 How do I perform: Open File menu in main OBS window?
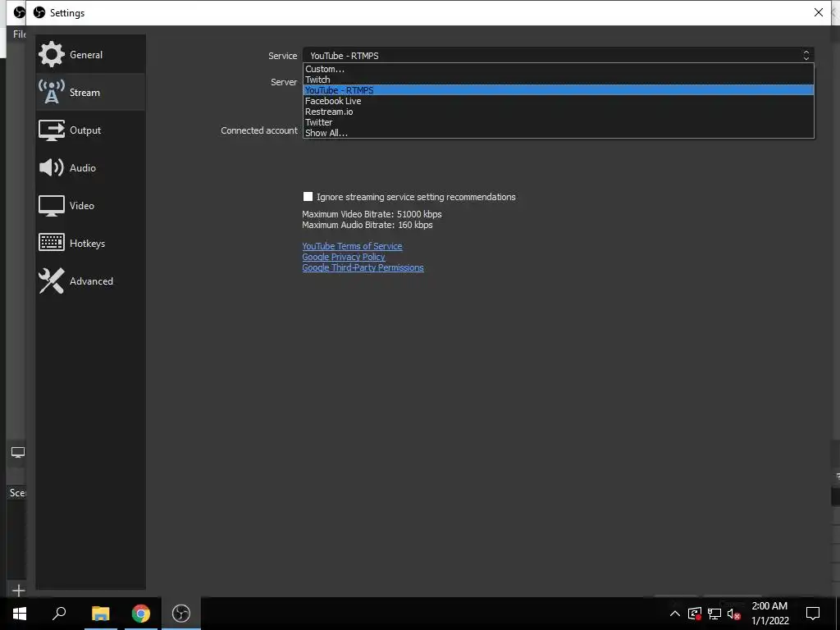[20, 34]
